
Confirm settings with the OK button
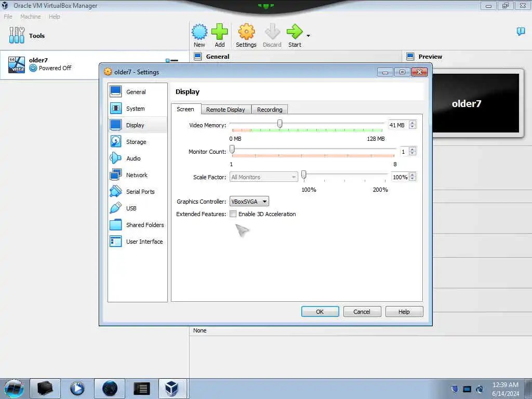tap(320, 312)
